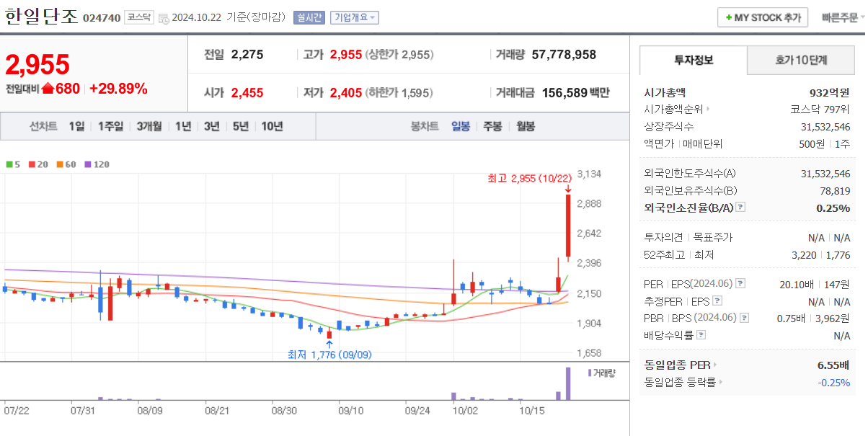Click the 상장주식수 31,532,546 value
Viewport: 868px width, 436px height.
coord(825,127)
